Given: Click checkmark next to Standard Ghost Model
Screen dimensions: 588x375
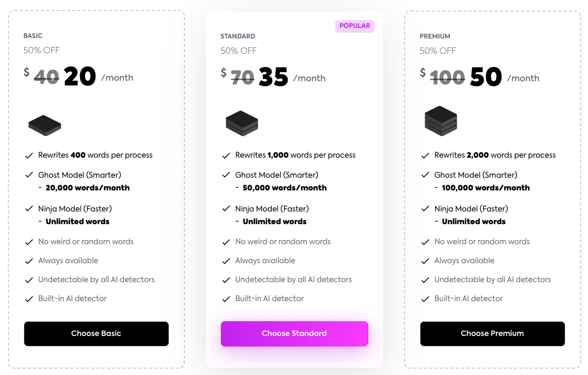Looking at the screenshot, I should click(x=226, y=175).
